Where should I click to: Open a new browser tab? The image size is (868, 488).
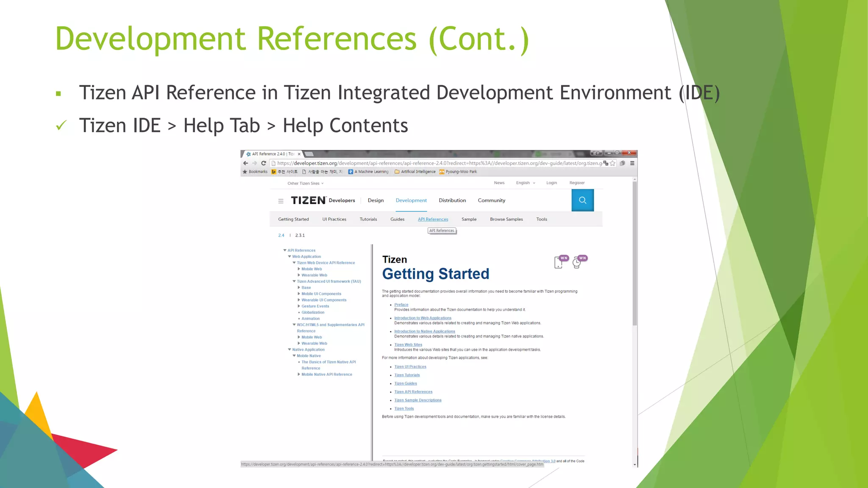309,154
